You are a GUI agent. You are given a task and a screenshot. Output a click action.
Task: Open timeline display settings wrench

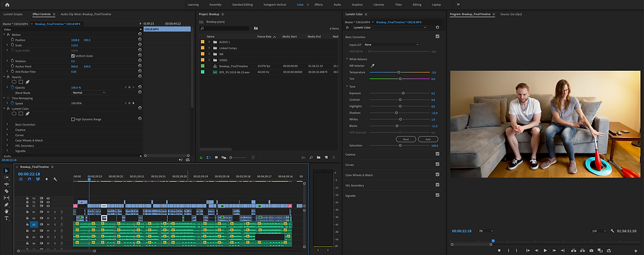[x=55, y=179]
